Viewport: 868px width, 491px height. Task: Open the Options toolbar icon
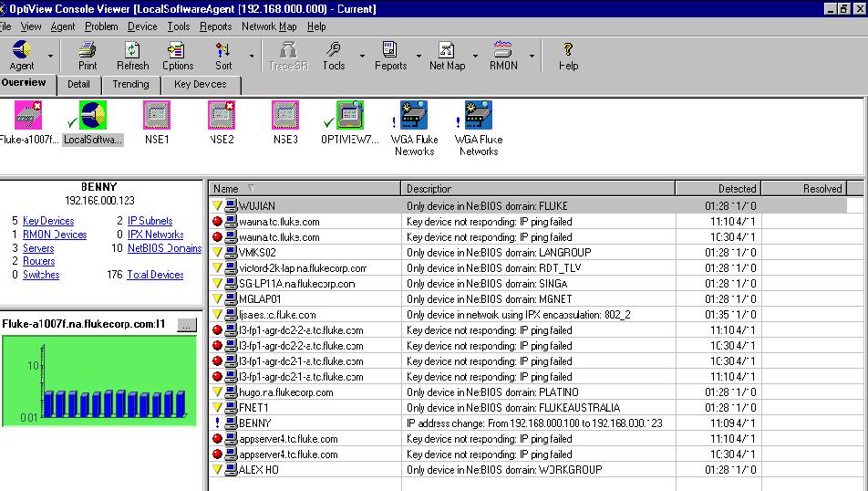click(x=178, y=50)
